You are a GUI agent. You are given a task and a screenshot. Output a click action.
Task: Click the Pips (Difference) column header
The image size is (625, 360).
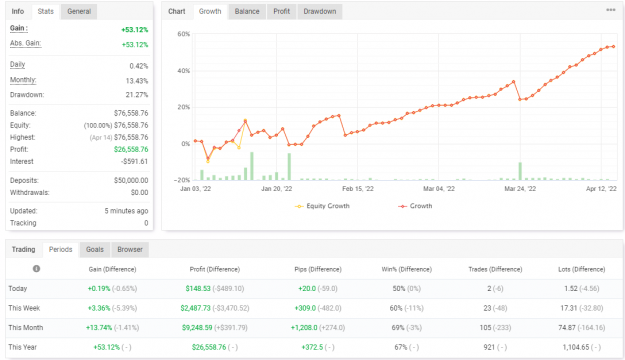pyautogui.click(x=318, y=270)
